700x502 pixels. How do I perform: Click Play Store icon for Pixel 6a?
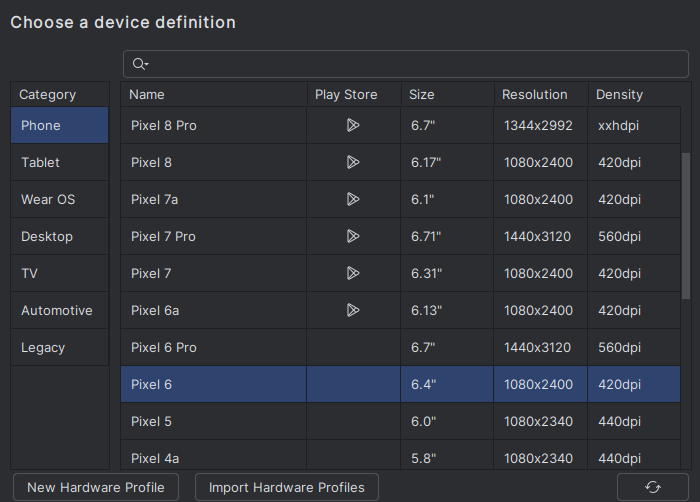pyautogui.click(x=352, y=310)
